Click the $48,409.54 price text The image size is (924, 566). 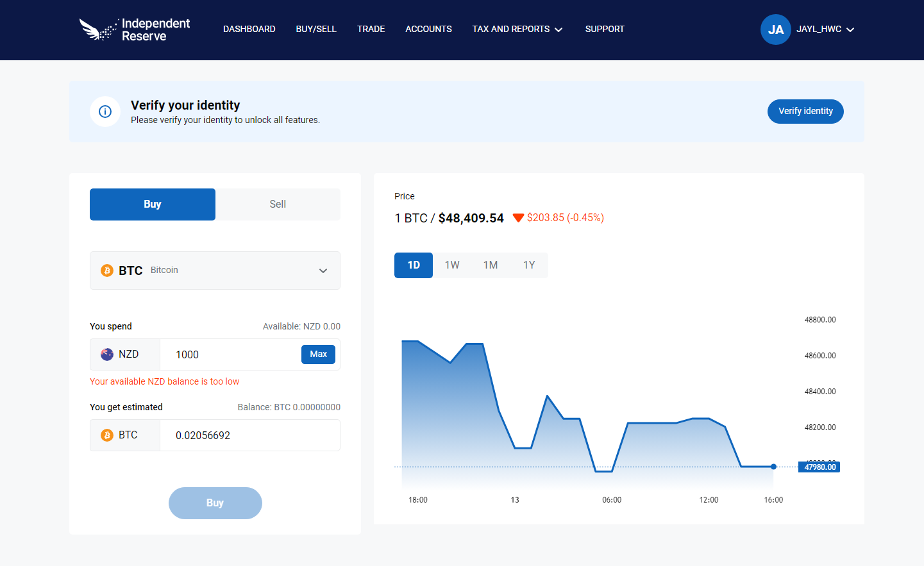tap(471, 218)
